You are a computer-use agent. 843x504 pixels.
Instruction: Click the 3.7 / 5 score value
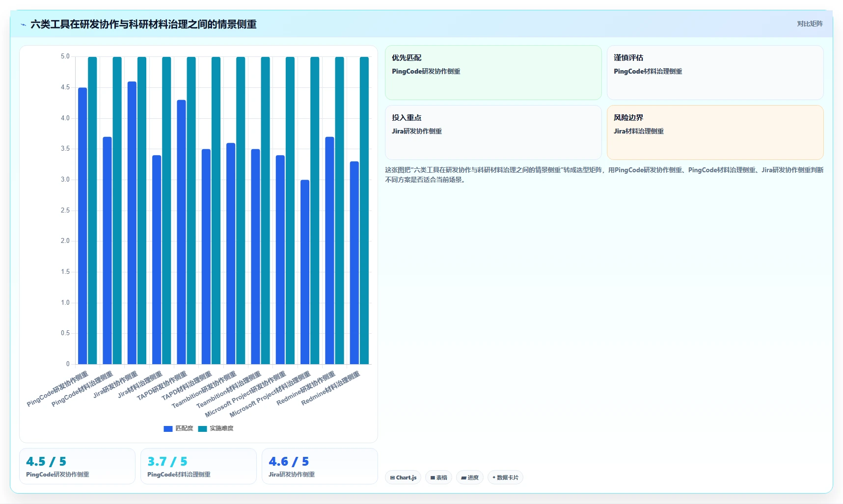point(167,462)
